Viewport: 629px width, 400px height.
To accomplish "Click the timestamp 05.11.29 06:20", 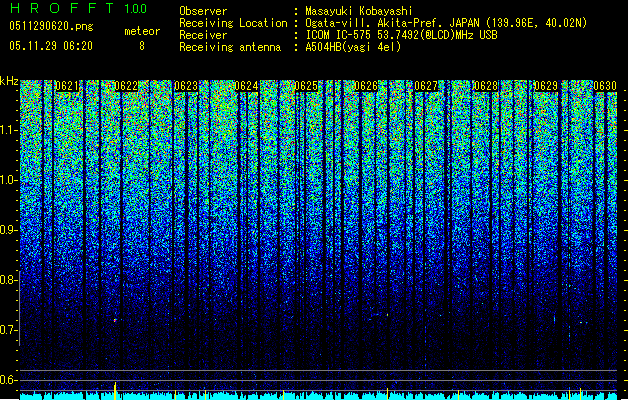I will click(51, 46).
